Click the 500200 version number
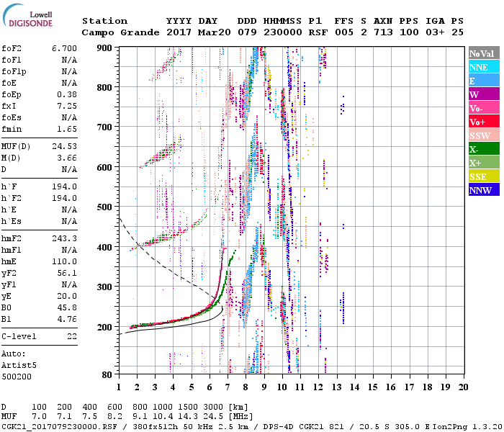Screen dimensions: 504x432 point(17,377)
